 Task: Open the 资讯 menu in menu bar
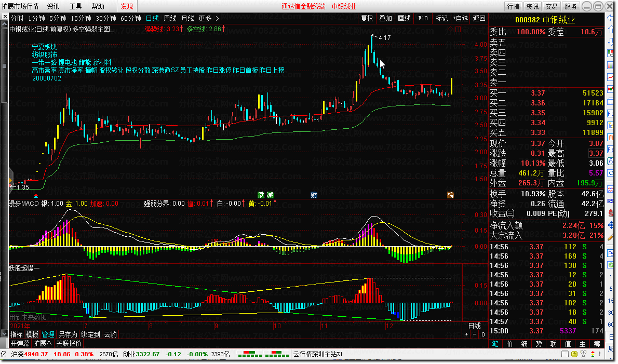point(53,6)
